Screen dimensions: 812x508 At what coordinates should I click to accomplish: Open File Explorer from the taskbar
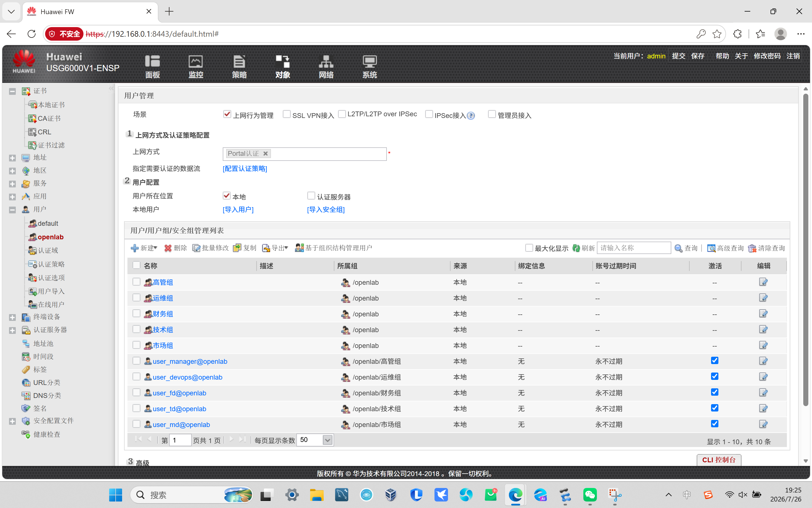point(316,495)
